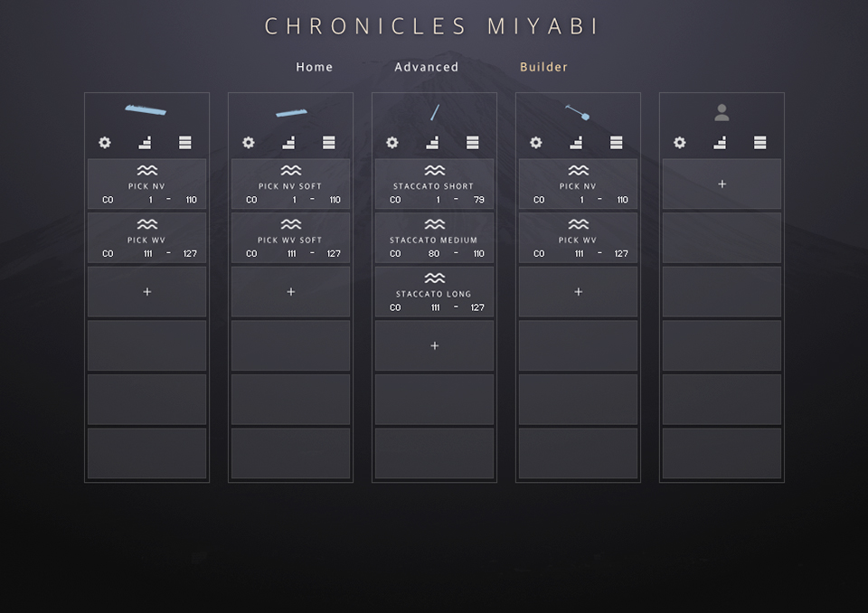The width and height of the screenshot is (868, 613).
Task: Open the Advanced tab
Action: 427,67
